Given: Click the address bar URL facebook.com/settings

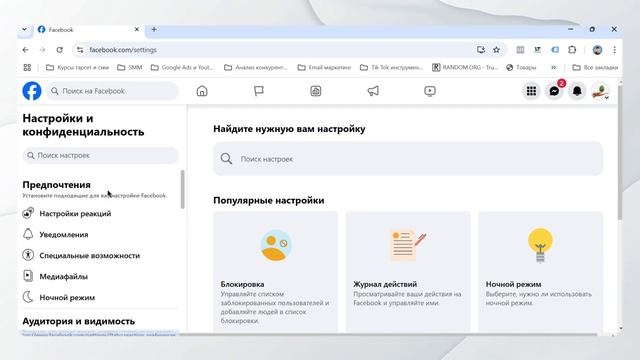Looking at the screenshot, I should click(123, 50).
